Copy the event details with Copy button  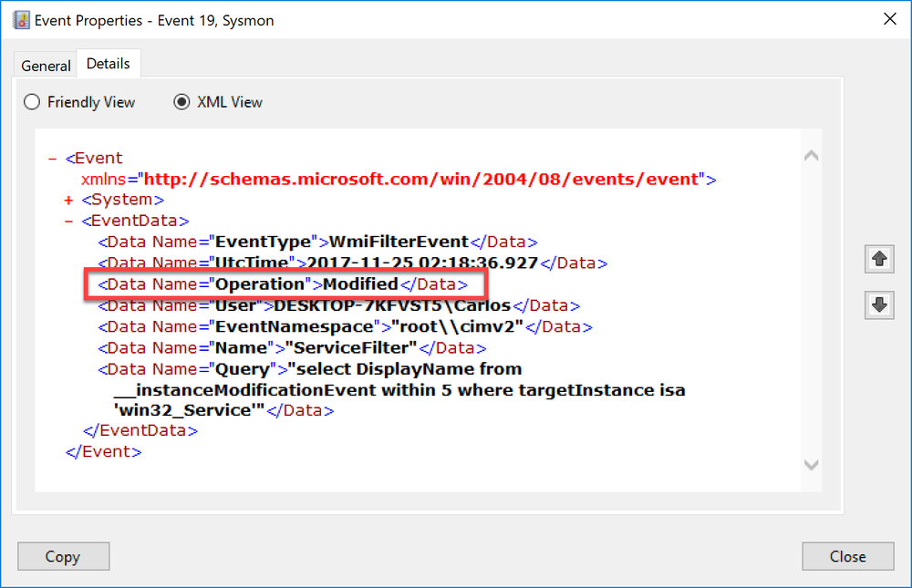click(x=64, y=557)
